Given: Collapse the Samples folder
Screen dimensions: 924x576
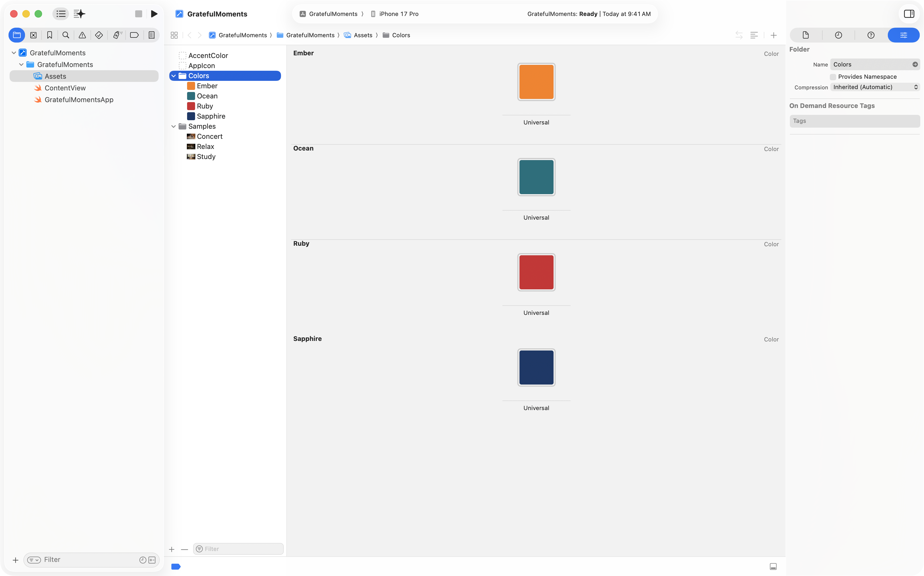Looking at the screenshot, I should (x=174, y=126).
